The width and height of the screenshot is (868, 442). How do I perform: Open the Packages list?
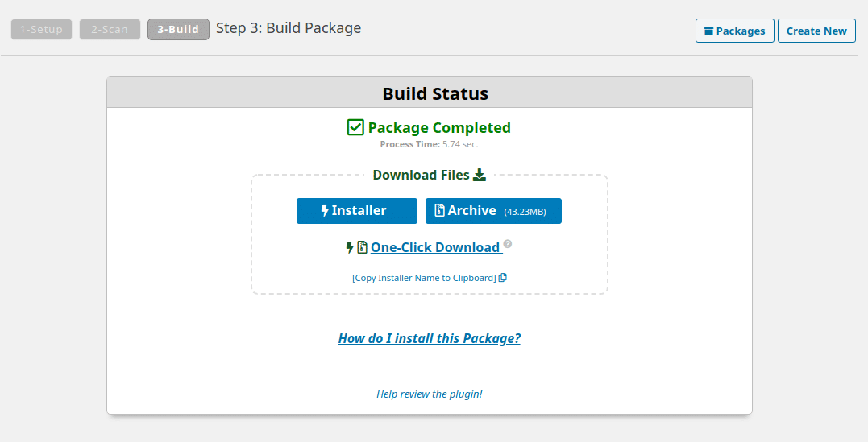point(734,31)
